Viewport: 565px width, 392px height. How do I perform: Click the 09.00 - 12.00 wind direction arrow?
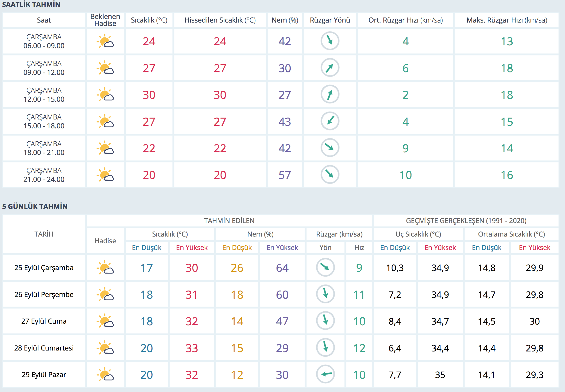point(330,68)
